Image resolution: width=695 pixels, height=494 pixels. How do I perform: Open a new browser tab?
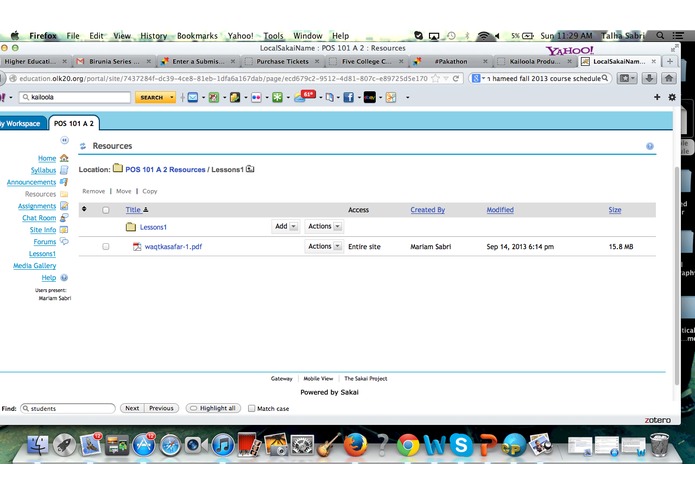(x=670, y=61)
